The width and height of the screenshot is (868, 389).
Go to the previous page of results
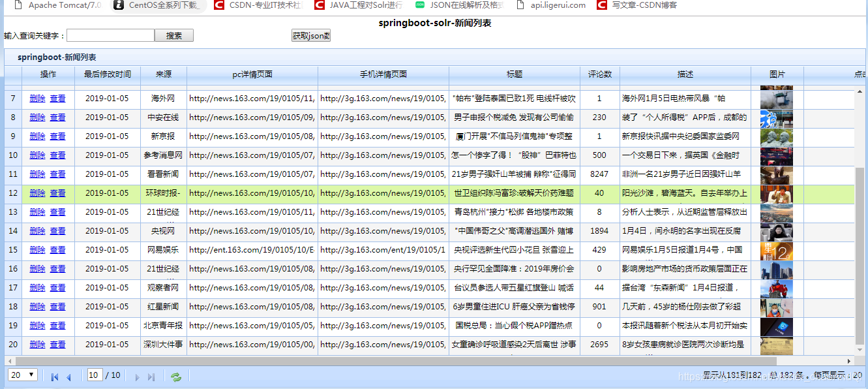point(68,377)
